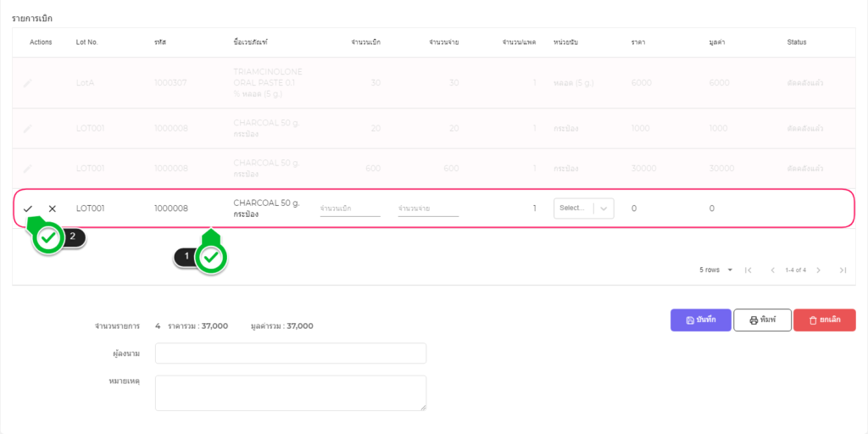The width and height of the screenshot is (868, 434).
Task: Click the หมายเหตุ remarks text area
Action: point(291,392)
